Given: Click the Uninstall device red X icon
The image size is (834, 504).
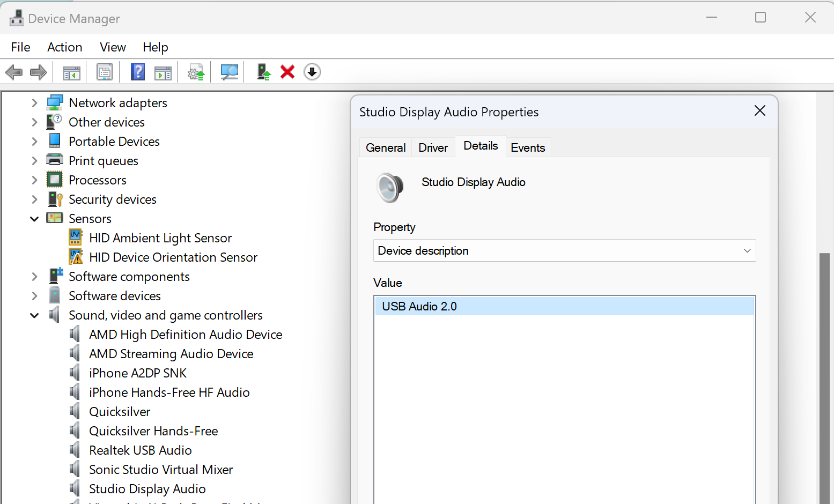Looking at the screenshot, I should [287, 72].
